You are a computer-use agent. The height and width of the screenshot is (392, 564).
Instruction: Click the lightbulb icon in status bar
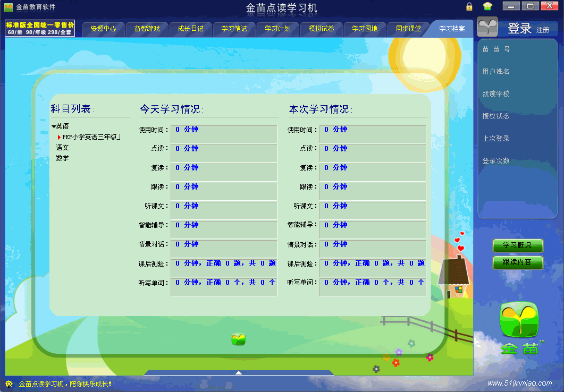click(9, 384)
